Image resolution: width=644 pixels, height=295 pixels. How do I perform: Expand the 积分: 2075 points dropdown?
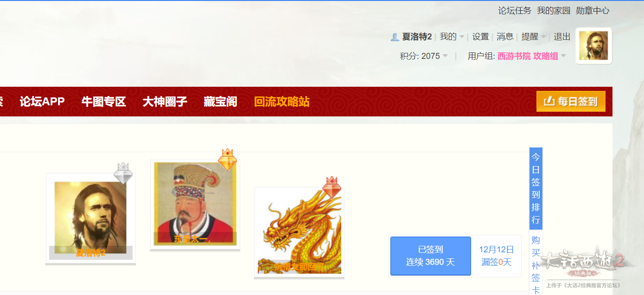[x=424, y=56]
